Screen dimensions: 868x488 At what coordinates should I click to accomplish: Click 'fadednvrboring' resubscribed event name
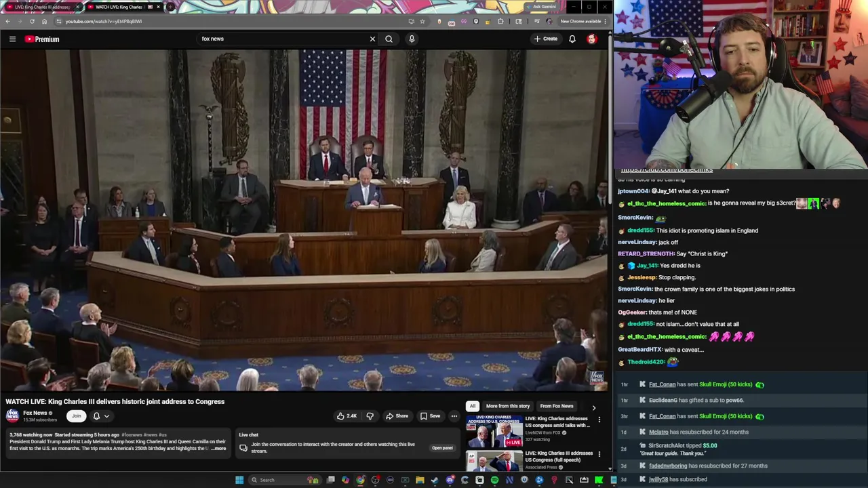click(x=668, y=466)
